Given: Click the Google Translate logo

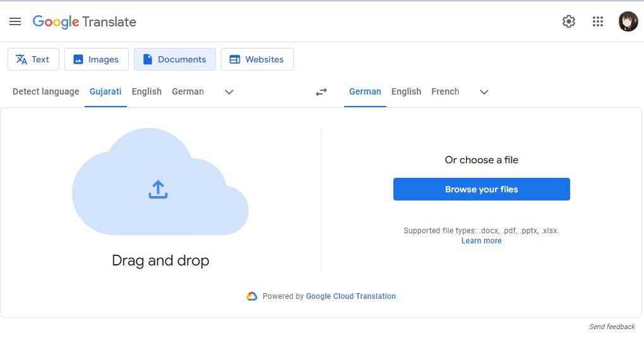Looking at the screenshot, I should point(84,21).
